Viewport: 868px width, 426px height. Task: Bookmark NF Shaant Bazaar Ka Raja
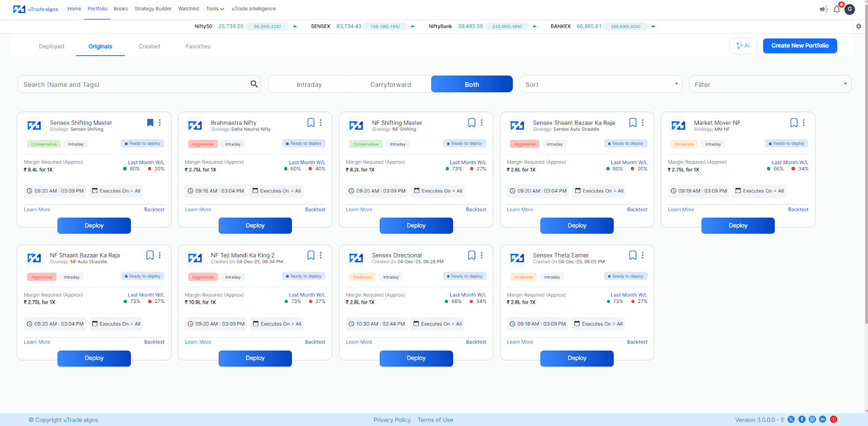click(150, 255)
